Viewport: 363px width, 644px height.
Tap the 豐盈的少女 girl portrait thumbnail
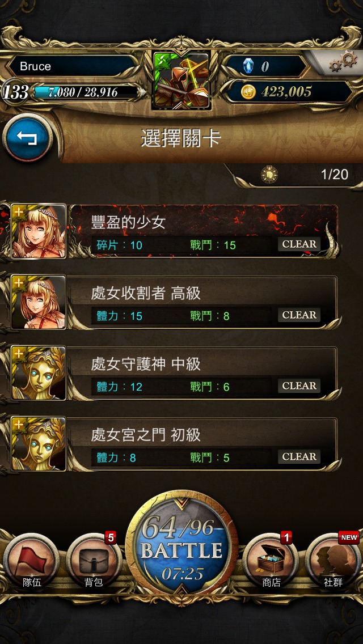(38, 231)
